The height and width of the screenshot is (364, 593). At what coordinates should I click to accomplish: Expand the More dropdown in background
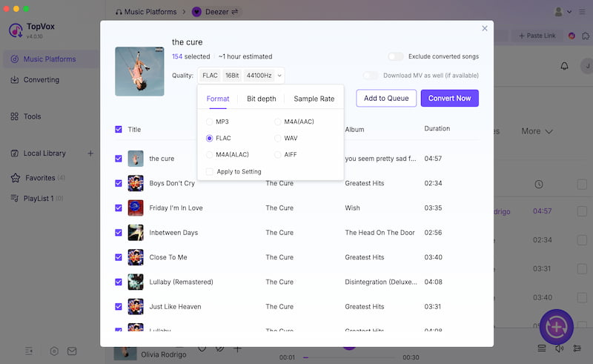[537, 131]
